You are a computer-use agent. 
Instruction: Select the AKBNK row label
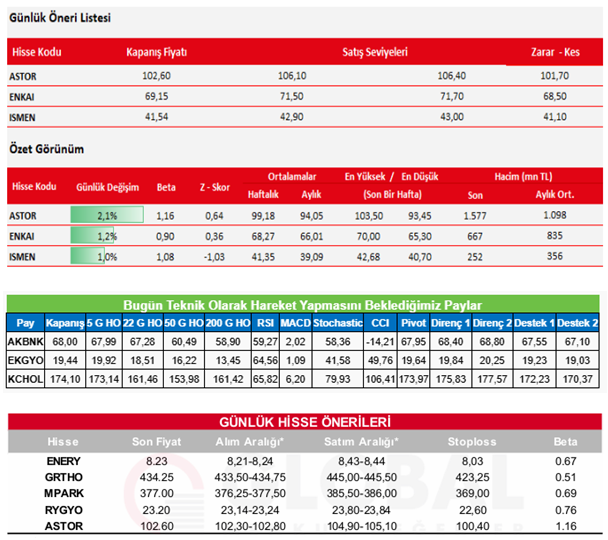[x=25, y=342]
